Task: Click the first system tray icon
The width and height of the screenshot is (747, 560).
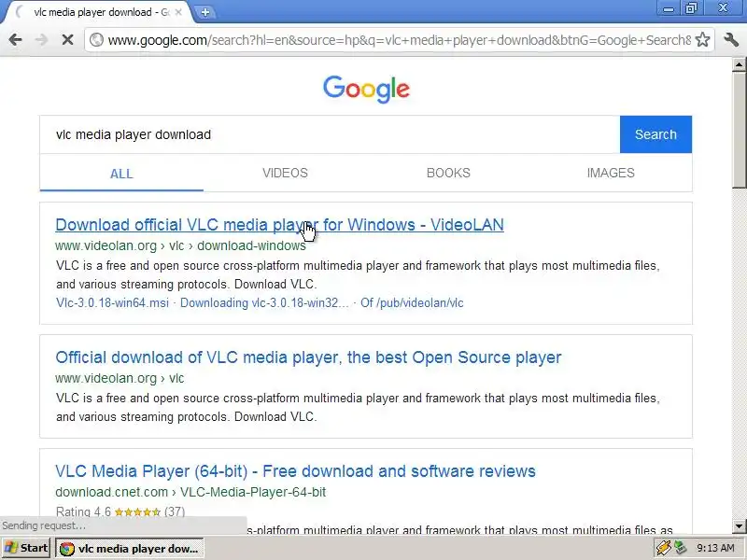Action: [663, 548]
